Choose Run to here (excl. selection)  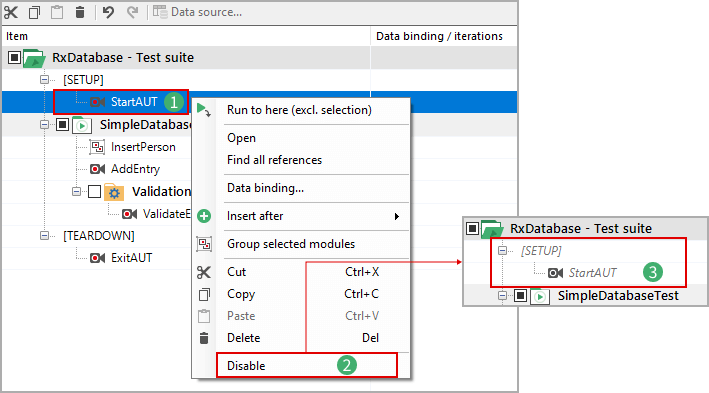point(299,110)
